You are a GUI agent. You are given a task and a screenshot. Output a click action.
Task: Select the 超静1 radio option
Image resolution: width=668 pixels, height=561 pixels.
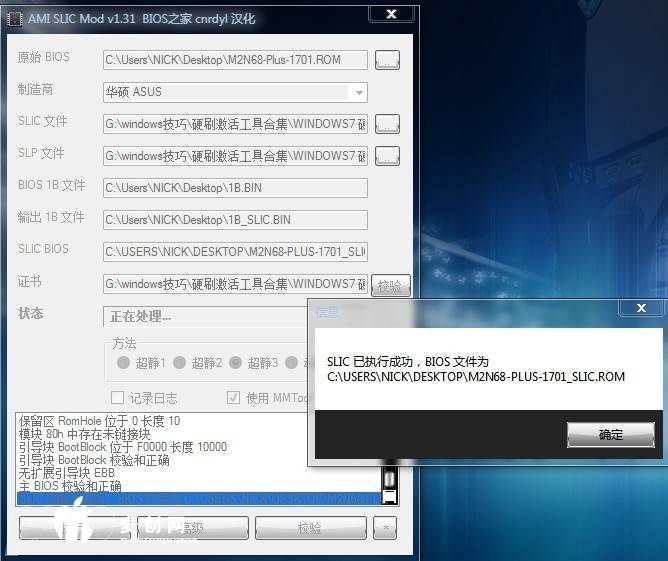coord(124,362)
